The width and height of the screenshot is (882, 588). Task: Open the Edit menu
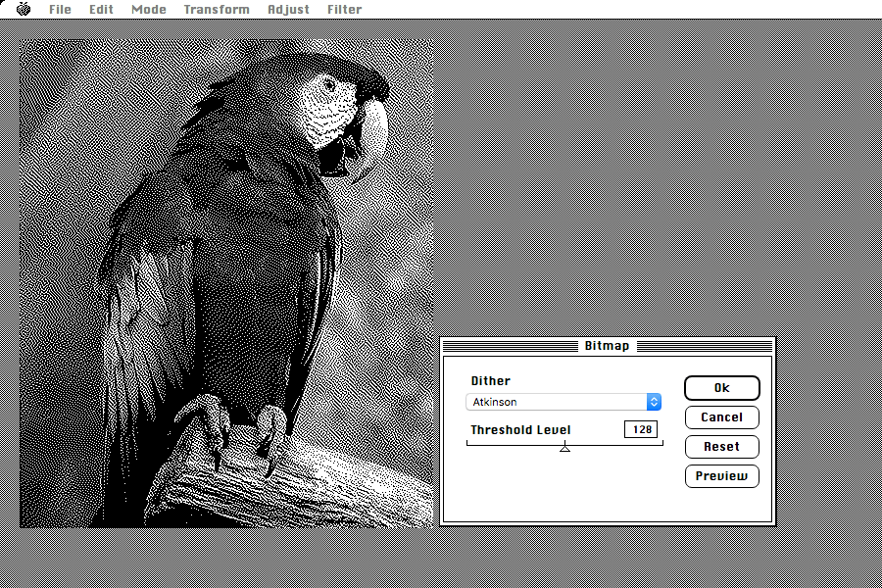pos(101,10)
